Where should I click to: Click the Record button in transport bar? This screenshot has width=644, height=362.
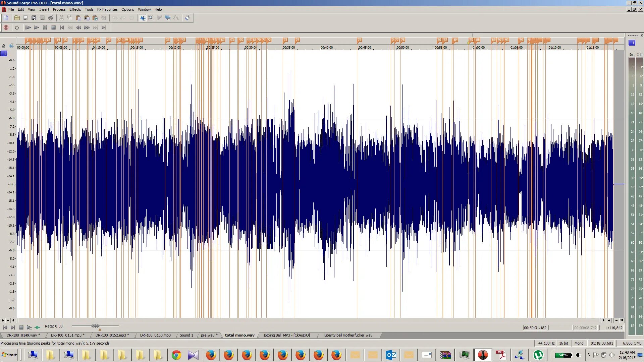coord(6,27)
